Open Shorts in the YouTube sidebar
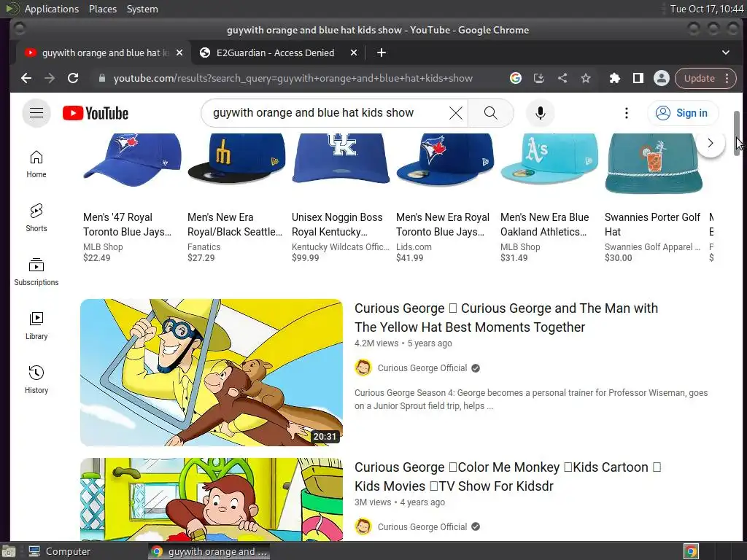 36,217
